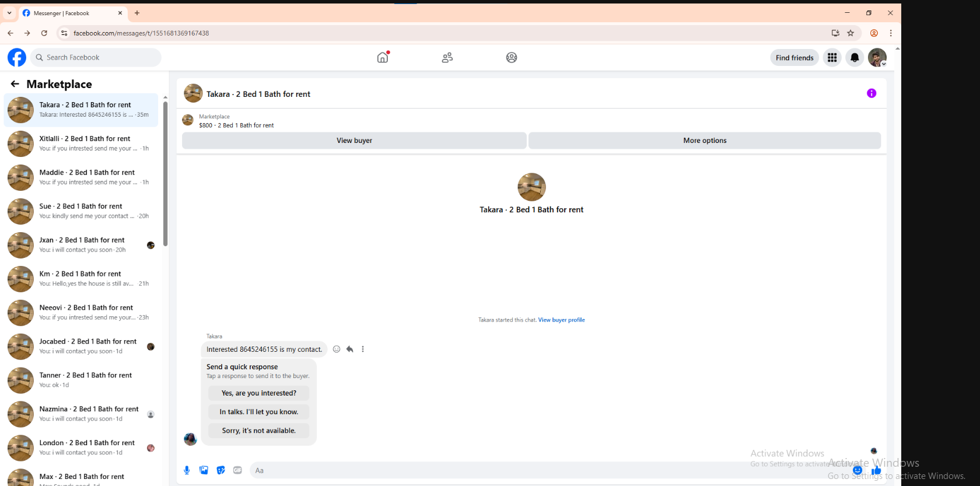The image size is (980, 486).
Task: Click the Find friends button
Action: (x=794, y=57)
